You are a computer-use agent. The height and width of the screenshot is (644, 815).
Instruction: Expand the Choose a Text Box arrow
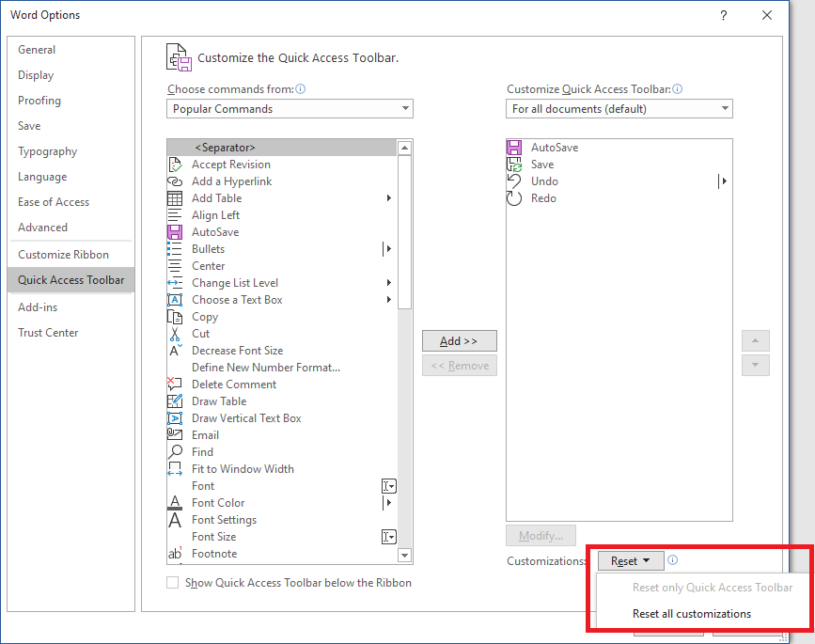(x=389, y=300)
